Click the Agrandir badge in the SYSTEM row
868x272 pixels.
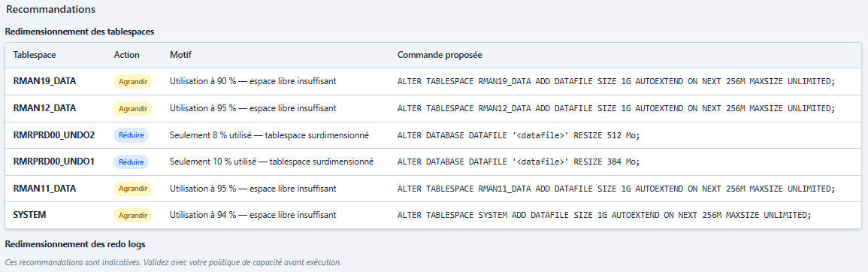click(x=133, y=215)
